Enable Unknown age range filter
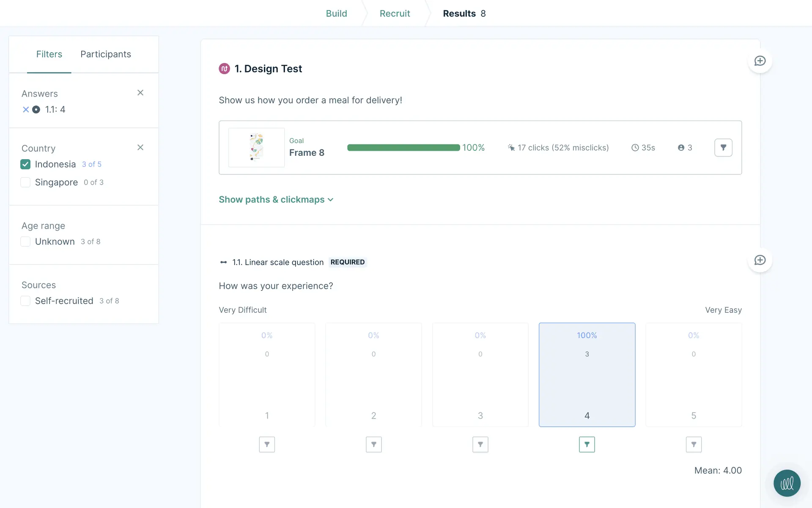The width and height of the screenshot is (812, 508). pos(25,242)
